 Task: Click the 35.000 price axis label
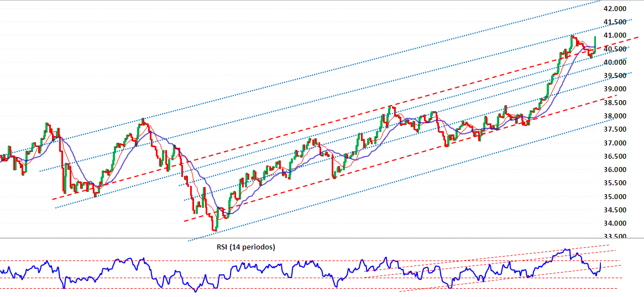click(615, 197)
